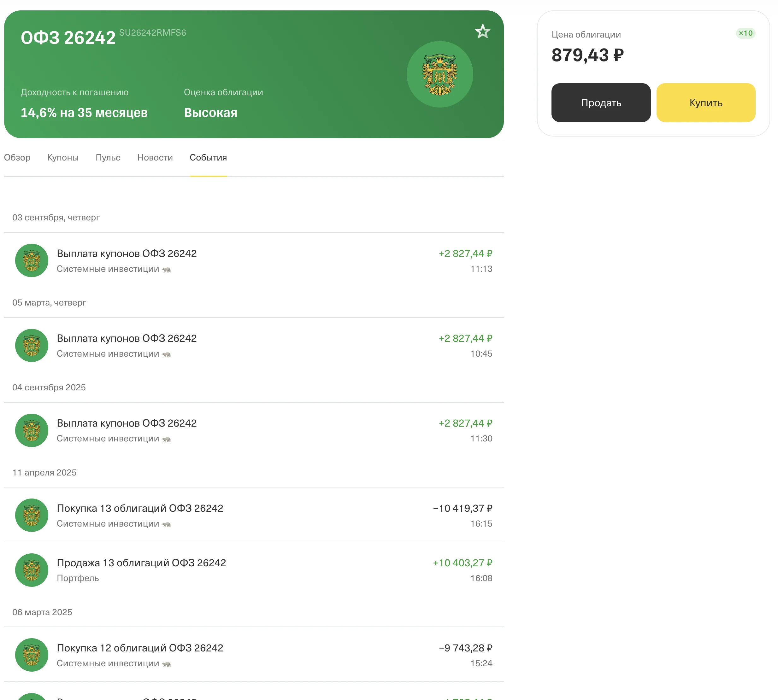
Task: Click 'Системные инвестиции' in the 16:15 row
Action: (x=108, y=523)
